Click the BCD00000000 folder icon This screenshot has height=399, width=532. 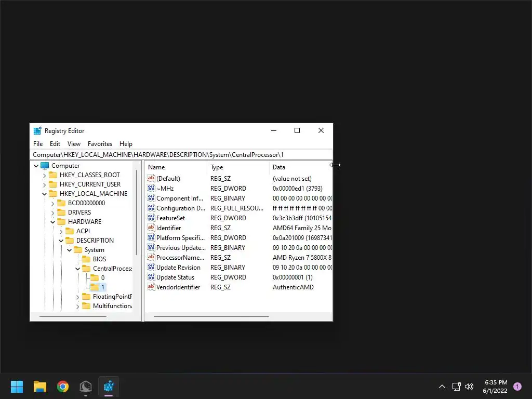pyautogui.click(x=61, y=203)
